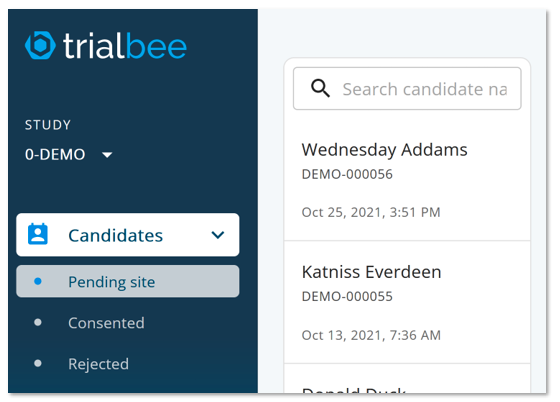Select candidate ID DEMO-000055

[347, 296]
